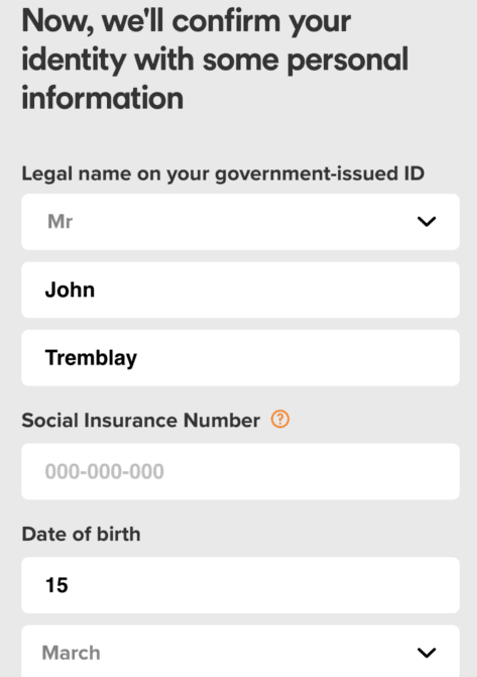Click the birth day field showing 15
Screen dimensions: 477x677
point(240,585)
